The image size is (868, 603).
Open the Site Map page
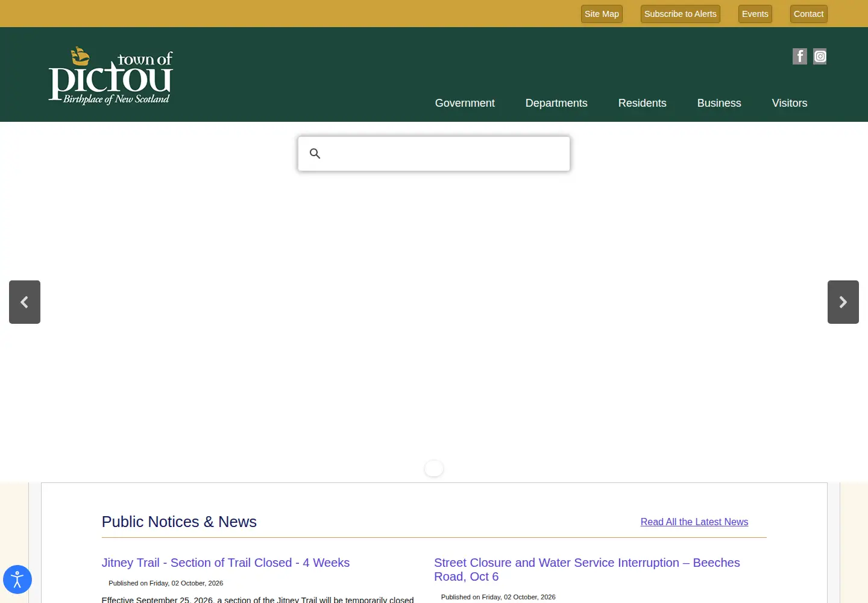click(602, 14)
